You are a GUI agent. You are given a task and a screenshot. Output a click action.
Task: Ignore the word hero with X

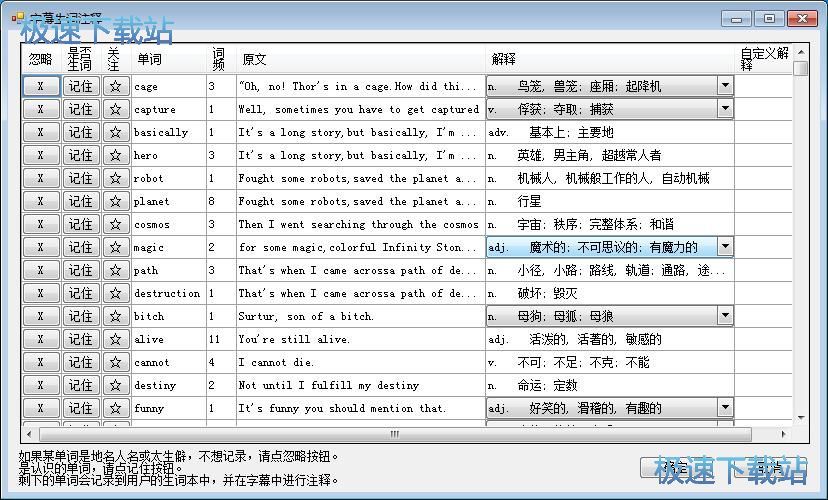tap(41, 155)
